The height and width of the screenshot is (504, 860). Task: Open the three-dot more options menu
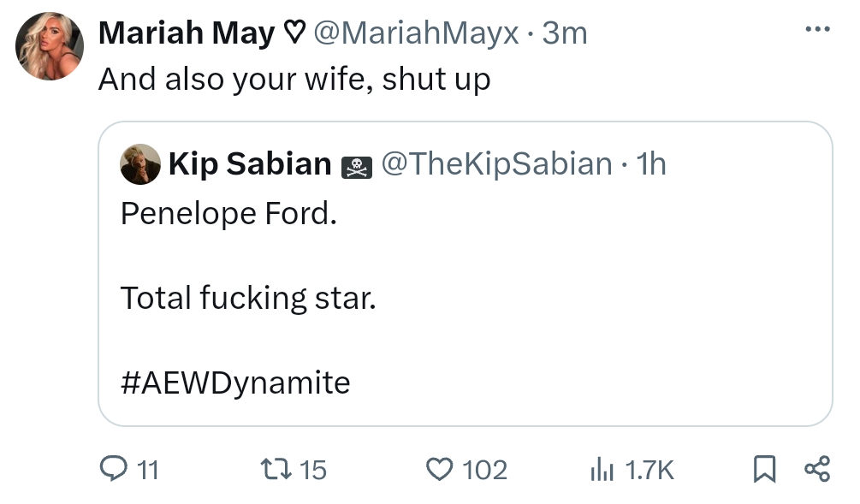[x=817, y=30]
